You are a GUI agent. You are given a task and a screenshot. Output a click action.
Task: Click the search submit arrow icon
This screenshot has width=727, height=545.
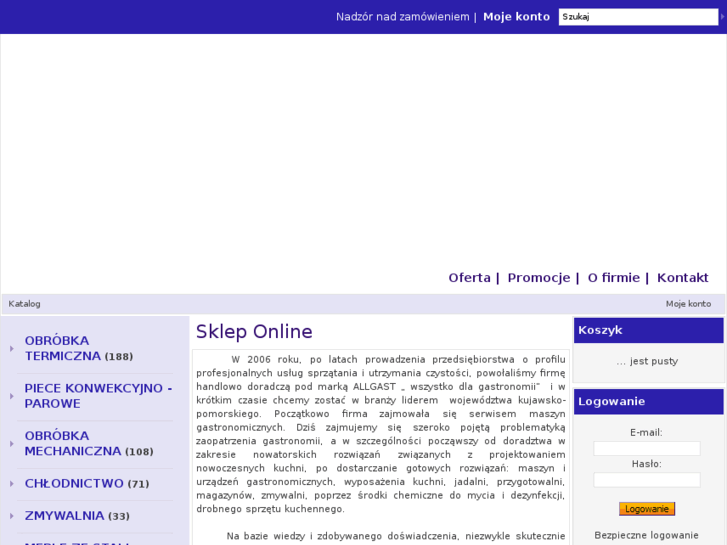(x=722, y=17)
